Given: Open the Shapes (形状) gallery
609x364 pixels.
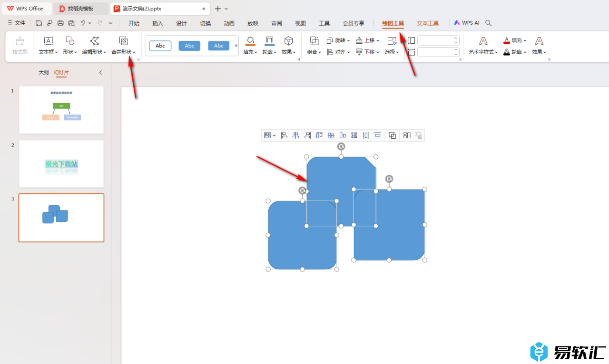Looking at the screenshot, I should pos(70,46).
